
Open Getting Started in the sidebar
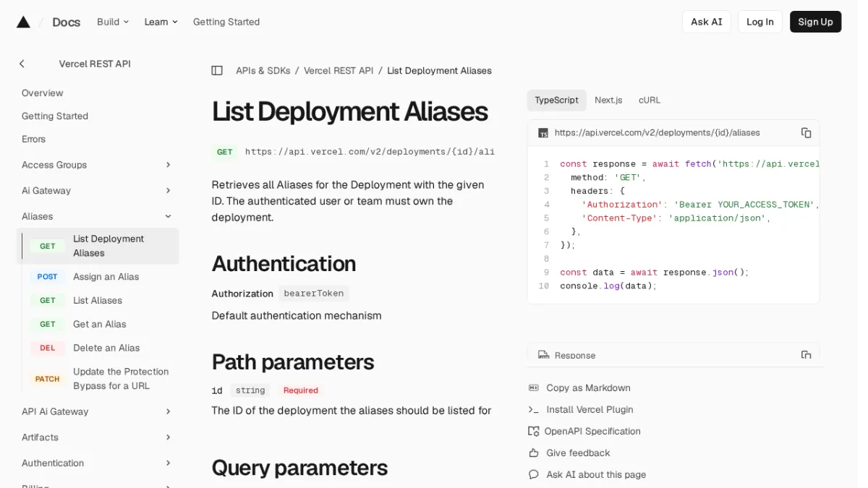tap(55, 116)
